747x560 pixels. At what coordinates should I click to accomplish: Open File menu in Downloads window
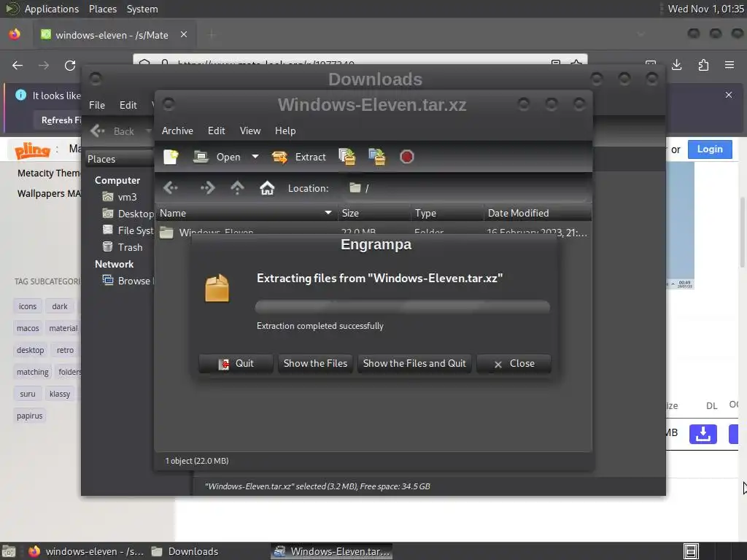[x=97, y=105]
